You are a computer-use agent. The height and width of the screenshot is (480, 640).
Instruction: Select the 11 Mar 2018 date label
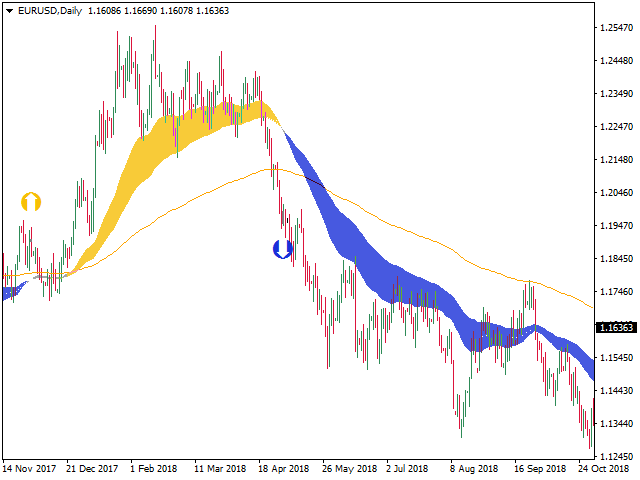pyautogui.click(x=220, y=469)
